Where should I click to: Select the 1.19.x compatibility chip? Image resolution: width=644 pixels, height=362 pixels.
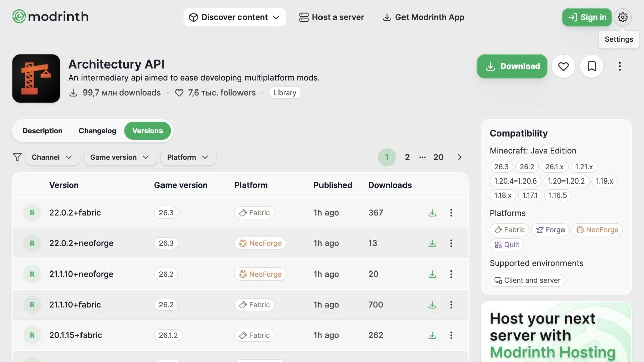point(605,181)
